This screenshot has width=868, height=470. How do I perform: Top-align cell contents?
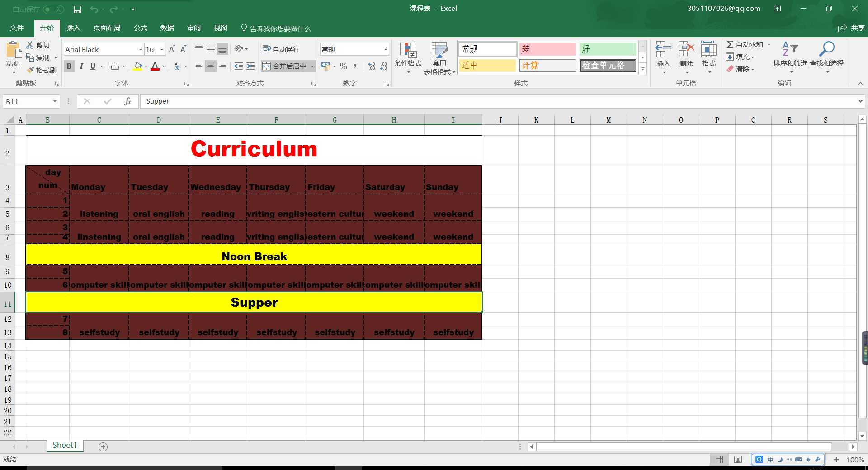pyautogui.click(x=199, y=49)
